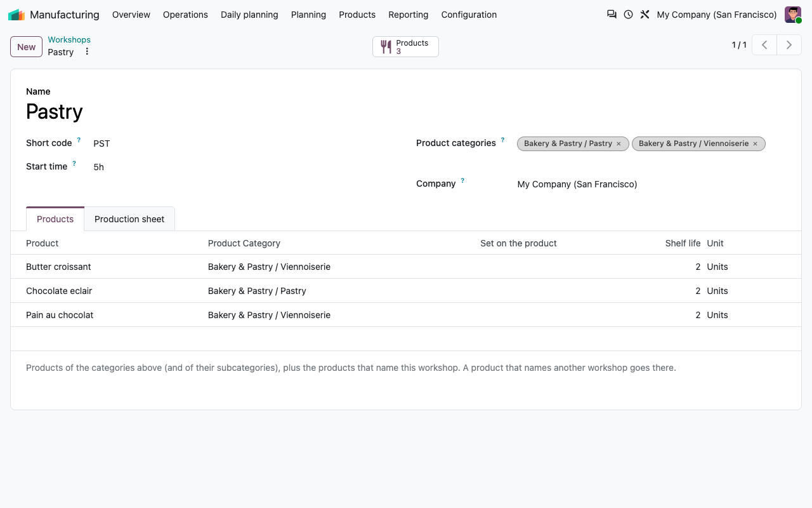Screen dimensions: 812x508
Task: Go to next record arrow
Action: point(789,45)
